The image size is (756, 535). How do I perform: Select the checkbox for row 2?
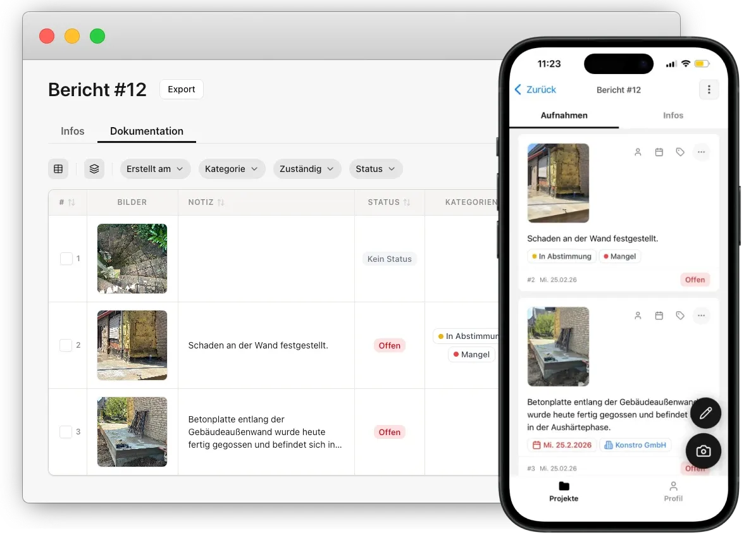pyautogui.click(x=66, y=345)
